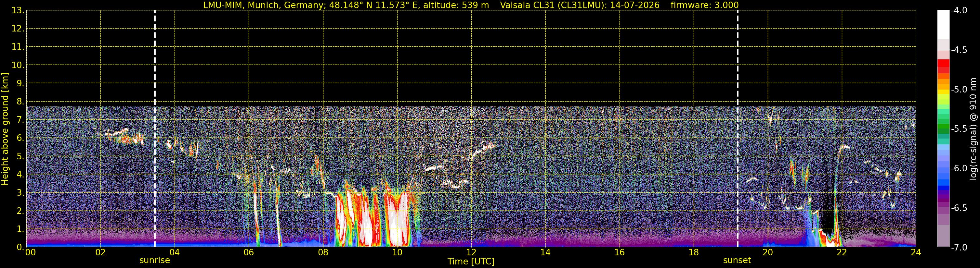The width and height of the screenshot is (980, 268).
Task: Click the 'sunset' label under the time axis
Action: point(737,261)
